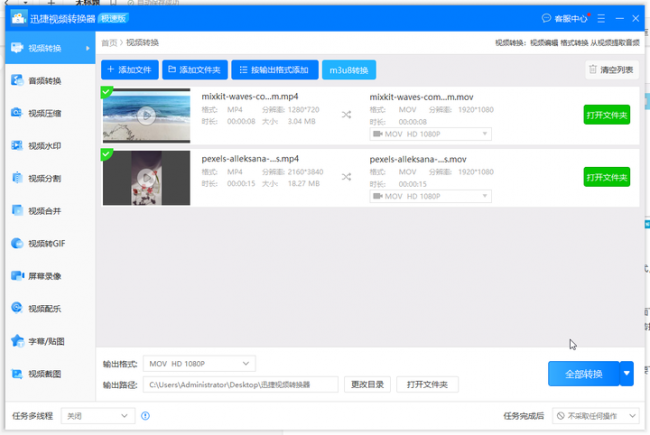Open the 视频合并 sidebar section

pos(50,211)
